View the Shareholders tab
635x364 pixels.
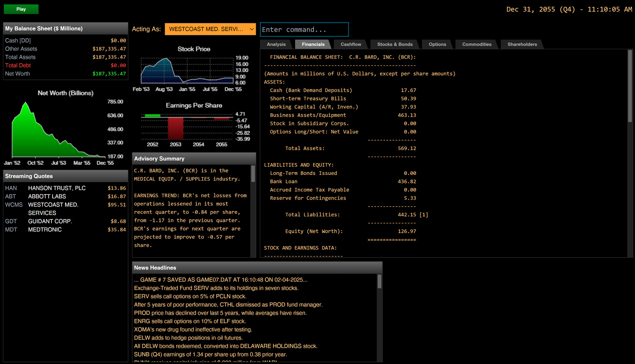click(x=522, y=44)
